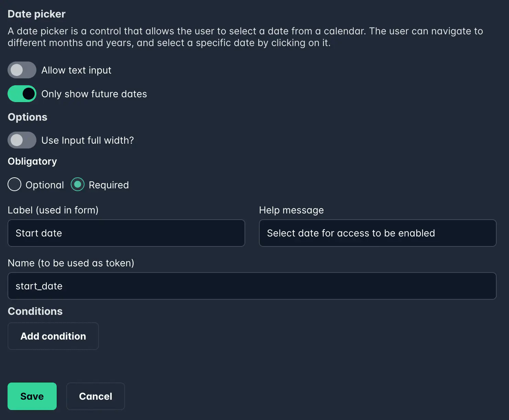This screenshot has height=420, width=509.
Task: Click the Conditions section heading
Action: coord(35,311)
